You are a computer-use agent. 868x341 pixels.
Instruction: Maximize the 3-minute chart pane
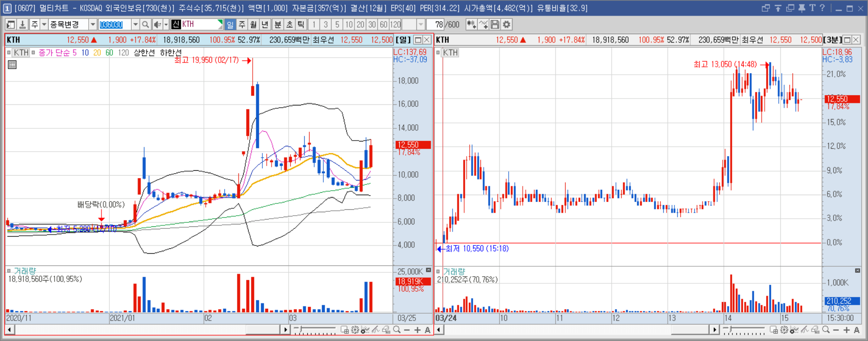point(847,40)
